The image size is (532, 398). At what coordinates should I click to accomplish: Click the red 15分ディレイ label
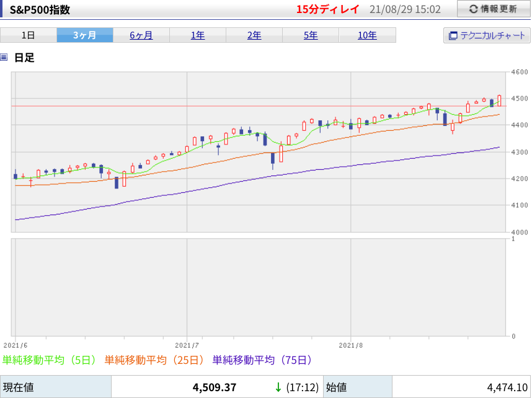click(x=327, y=9)
